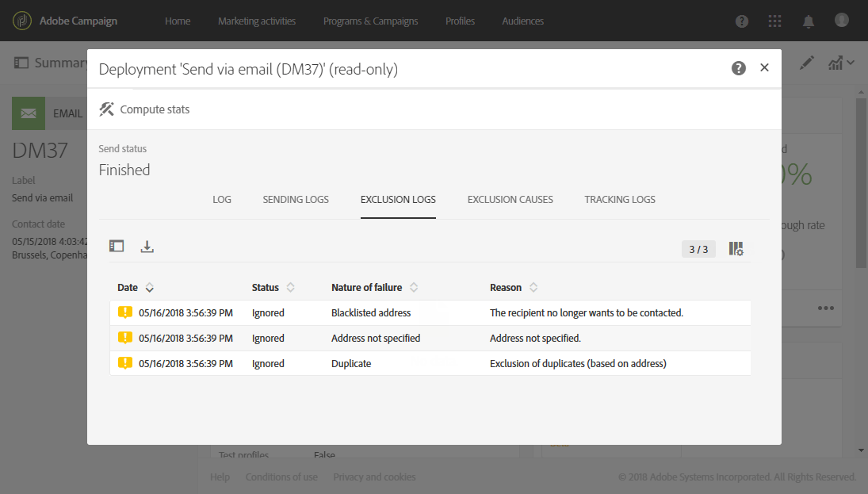Configure columns with the column settings icon
Screen dimensions: 868x494
click(x=736, y=248)
